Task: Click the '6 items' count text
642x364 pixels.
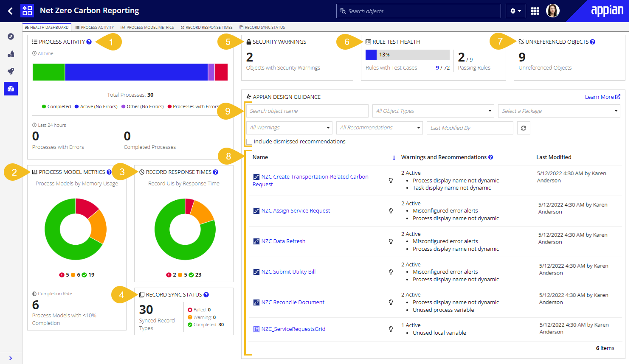Action: pos(605,348)
